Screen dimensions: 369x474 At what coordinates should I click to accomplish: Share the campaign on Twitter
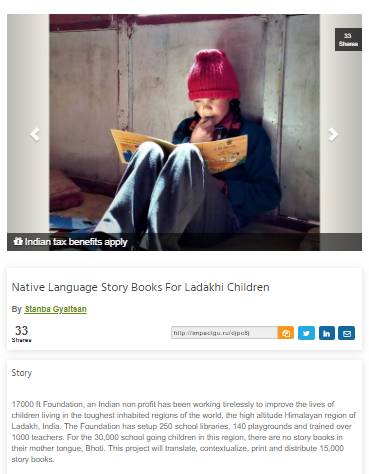pyautogui.click(x=306, y=333)
